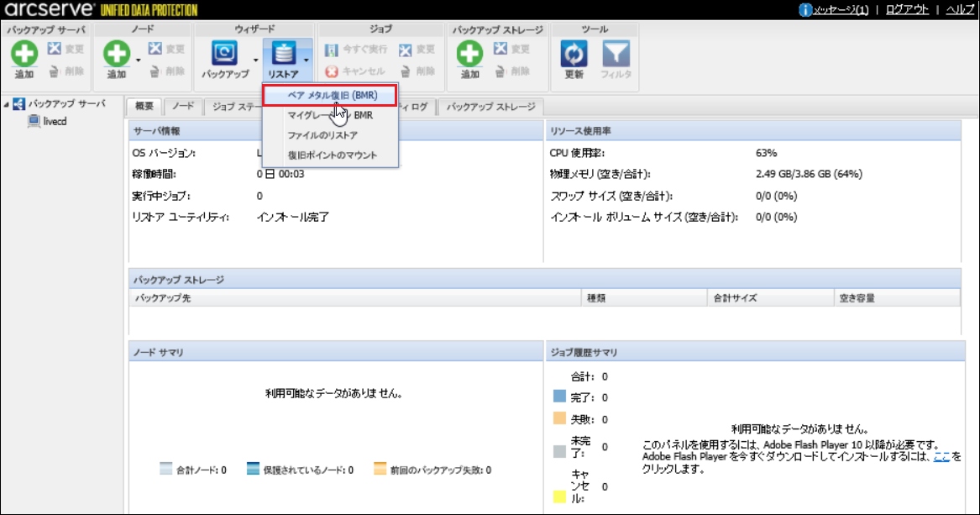Click the リソース使用率 panel header
The image size is (980, 515).
(753, 131)
